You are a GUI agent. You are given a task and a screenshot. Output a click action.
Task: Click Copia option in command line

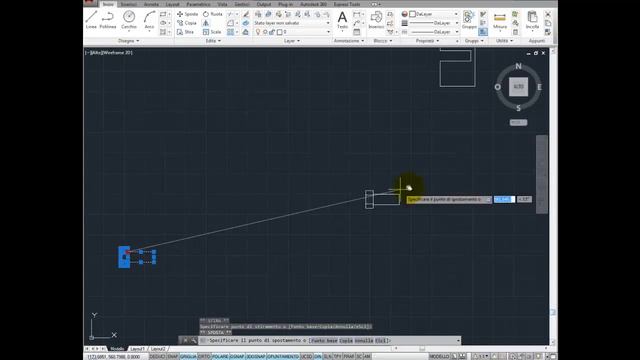(x=346, y=340)
